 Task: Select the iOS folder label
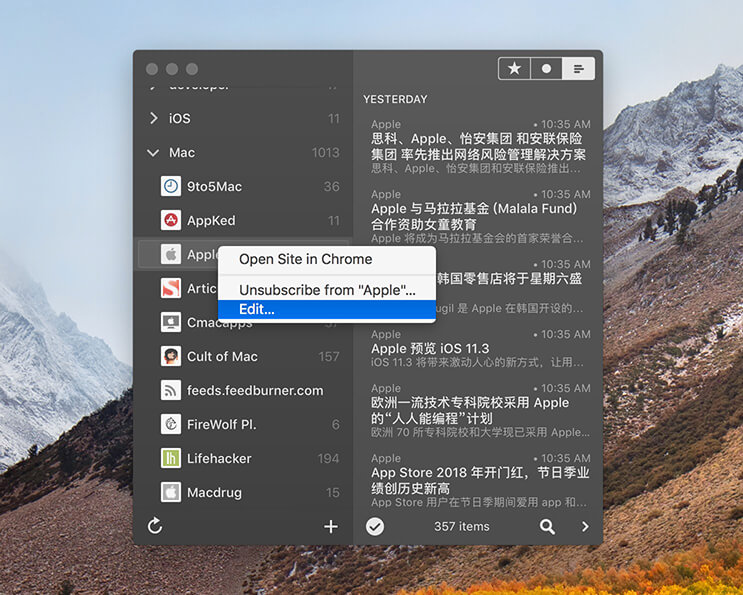pos(180,118)
